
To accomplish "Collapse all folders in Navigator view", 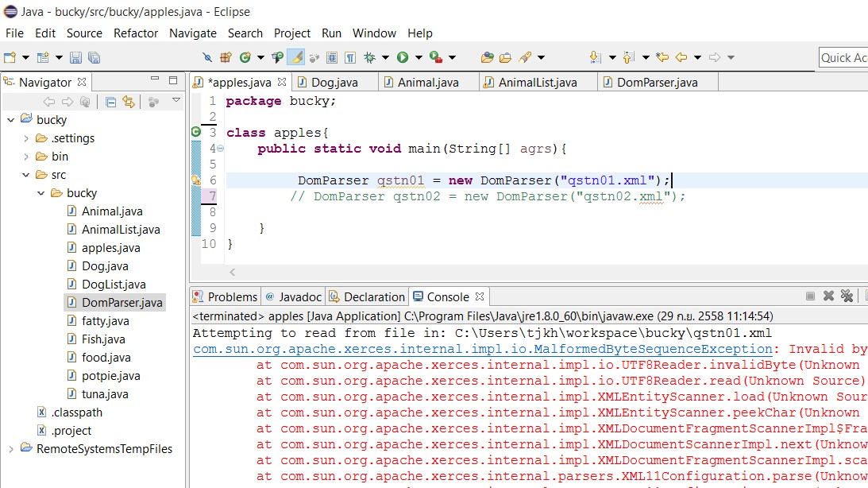I will click(x=110, y=102).
